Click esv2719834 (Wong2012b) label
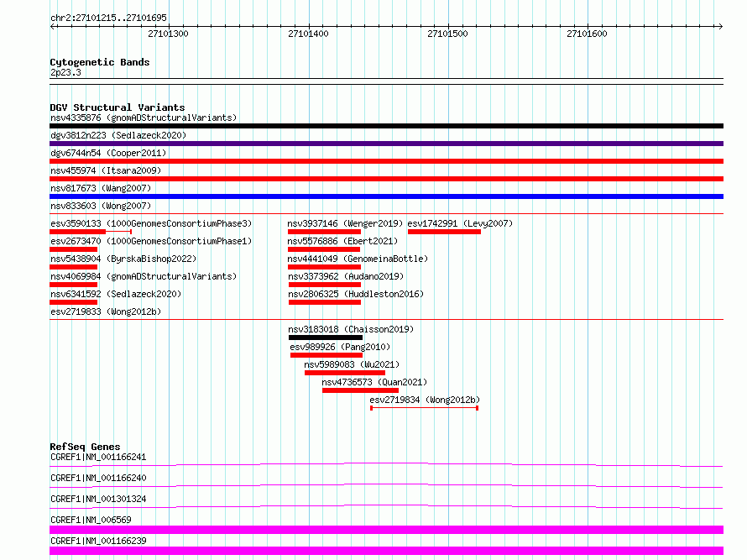This screenshot has height=560, width=747. [x=425, y=400]
